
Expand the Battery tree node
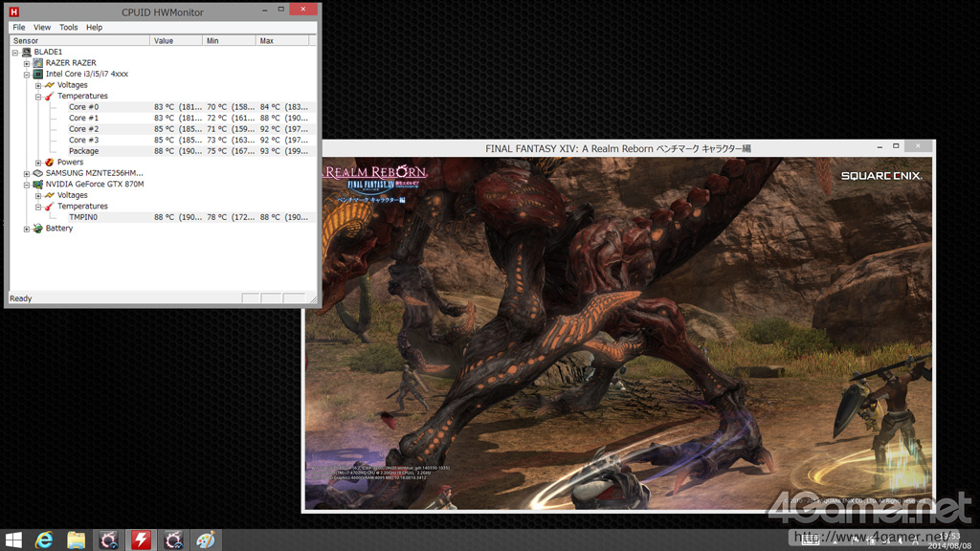click(x=27, y=229)
